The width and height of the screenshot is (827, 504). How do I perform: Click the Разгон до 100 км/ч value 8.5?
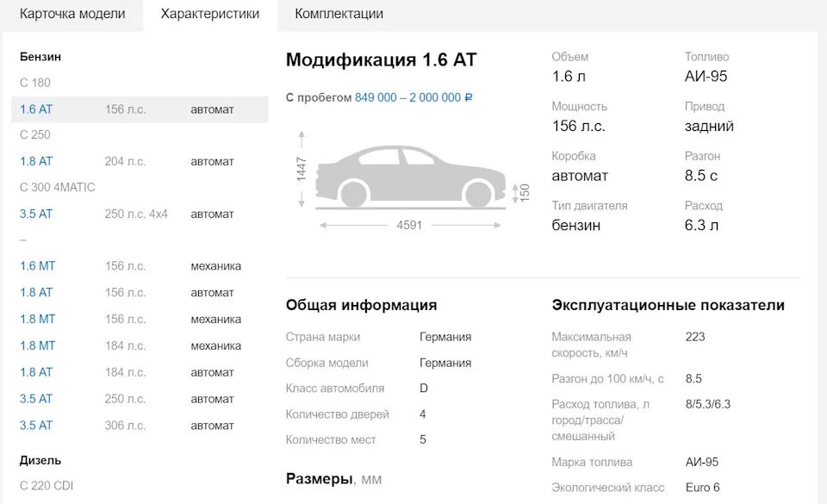tap(693, 378)
